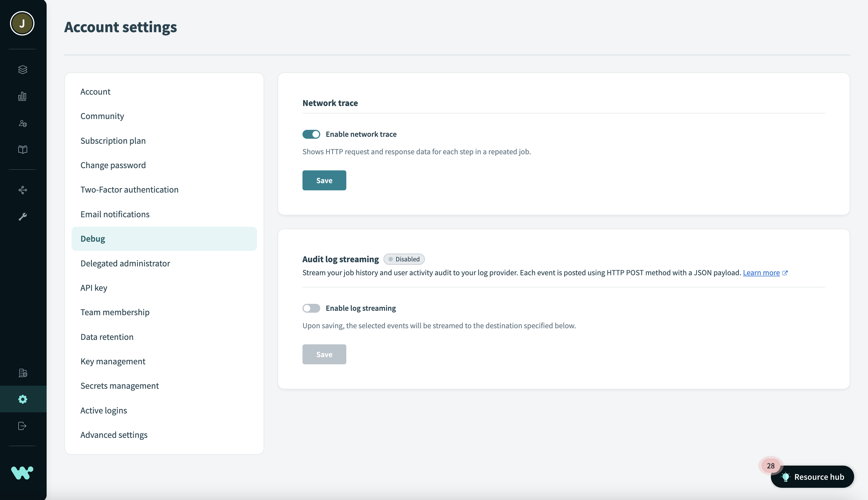Click the stacked layers icon in sidebar
The image size is (868, 500).
click(x=23, y=70)
